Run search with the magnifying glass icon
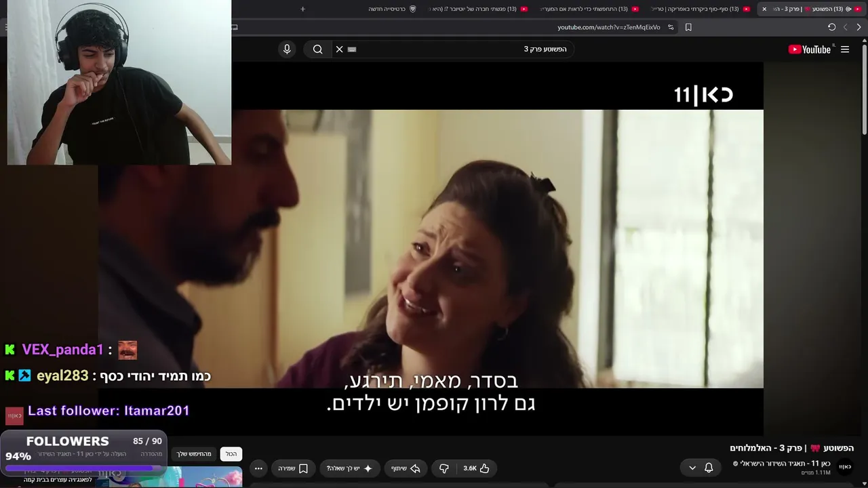Screen dimensions: 868x488 click(317, 49)
